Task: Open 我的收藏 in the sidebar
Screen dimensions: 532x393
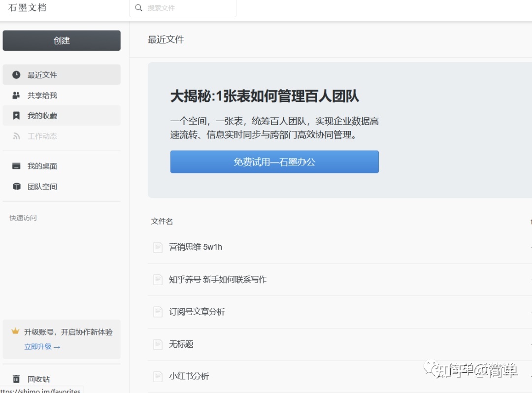Action: point(62,116)
